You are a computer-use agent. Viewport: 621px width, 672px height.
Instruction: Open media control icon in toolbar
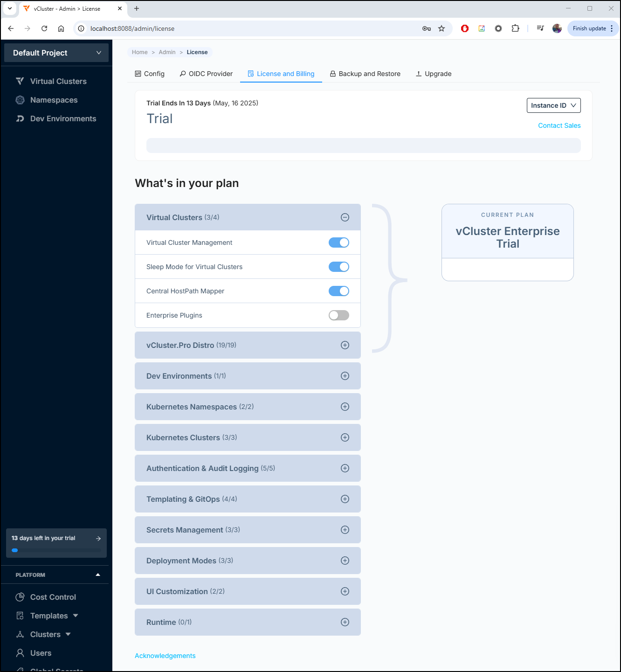point(540,28)
